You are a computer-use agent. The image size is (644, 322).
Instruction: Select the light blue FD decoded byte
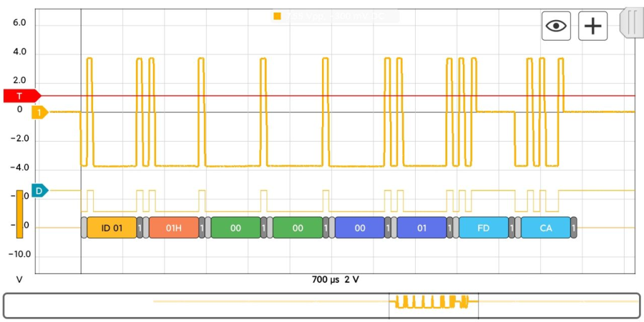pos(483,228)
